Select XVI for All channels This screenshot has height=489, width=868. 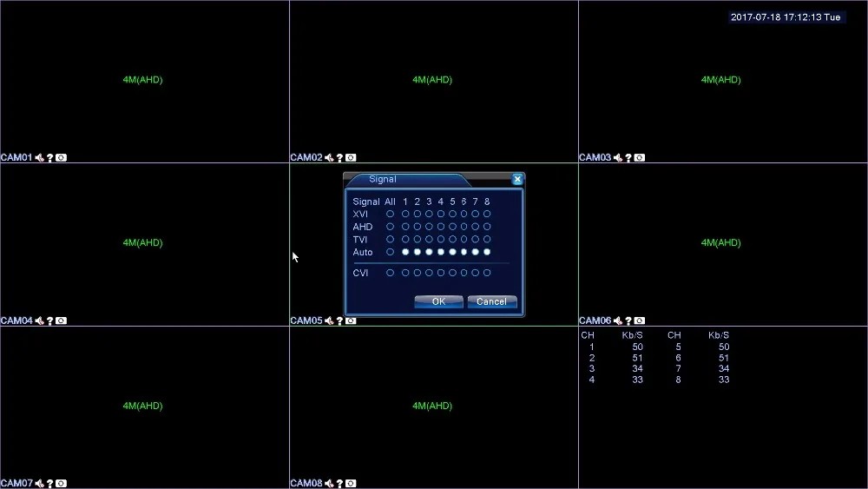[391, 214]
